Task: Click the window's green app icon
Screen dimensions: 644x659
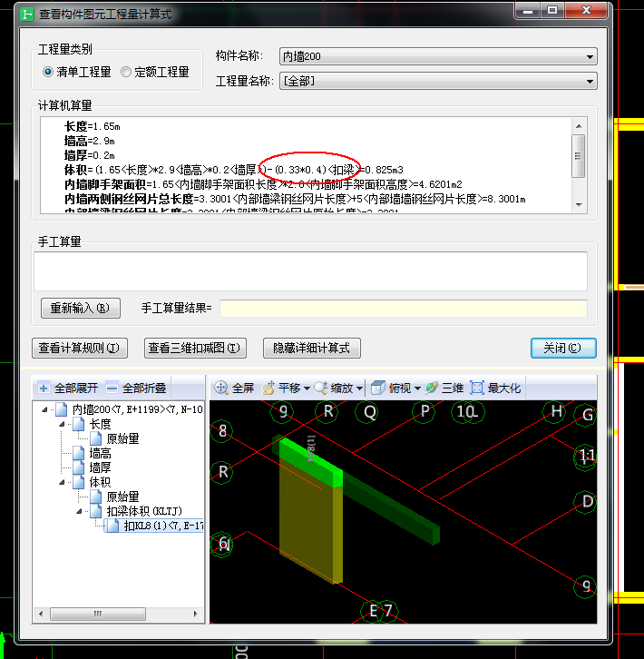Action: tap(27, 15)
